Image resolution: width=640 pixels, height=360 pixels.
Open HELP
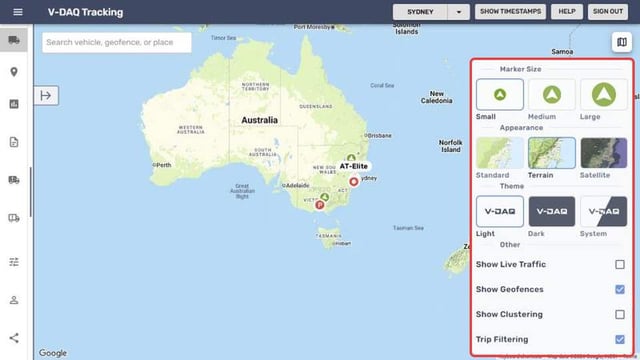[x=567, y=11]
